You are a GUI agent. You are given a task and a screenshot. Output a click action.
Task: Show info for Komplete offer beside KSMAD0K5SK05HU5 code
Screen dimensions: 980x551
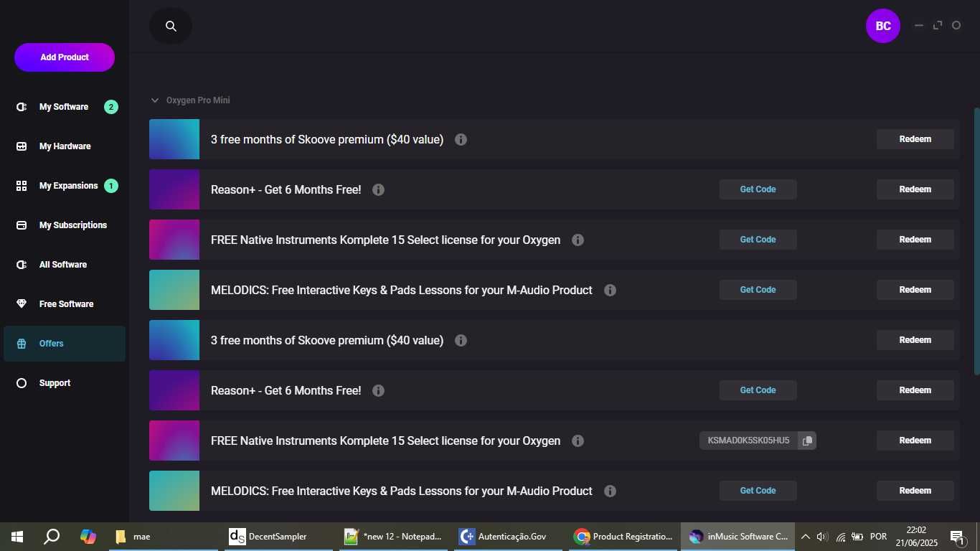578,441
